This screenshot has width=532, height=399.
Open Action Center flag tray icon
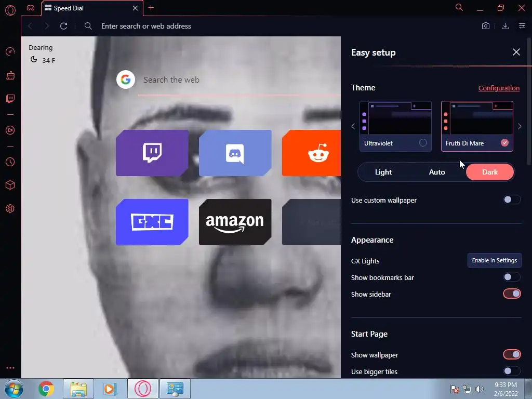coord(454,389)
